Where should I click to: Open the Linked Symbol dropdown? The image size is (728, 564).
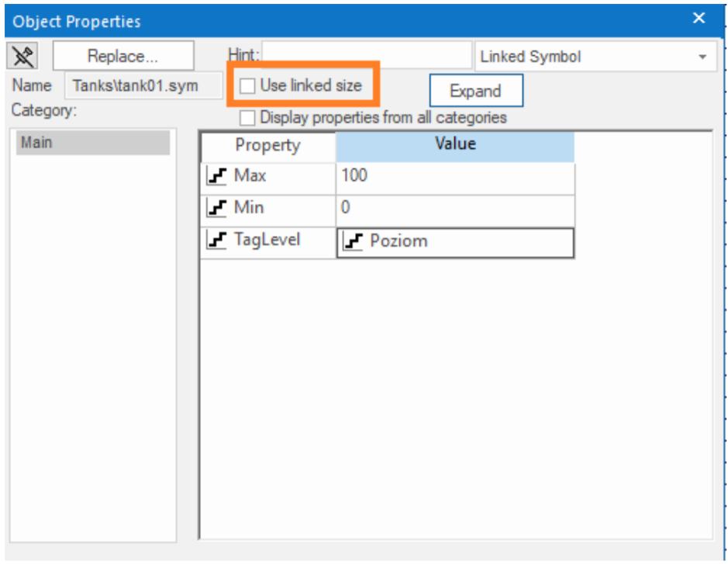[702, 57]
